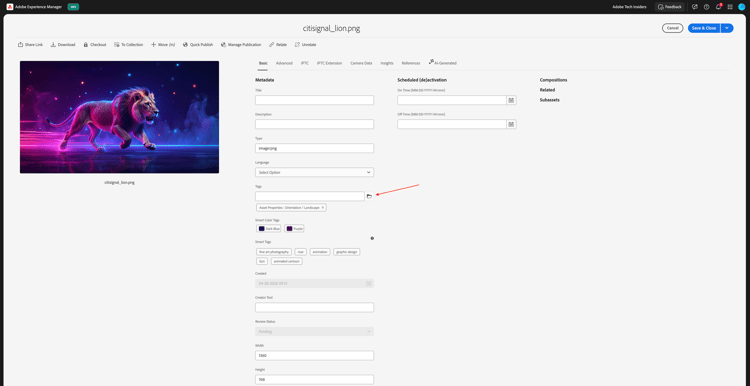
Task: Open the apps grid switcher
Action: (x=730, y=7)
